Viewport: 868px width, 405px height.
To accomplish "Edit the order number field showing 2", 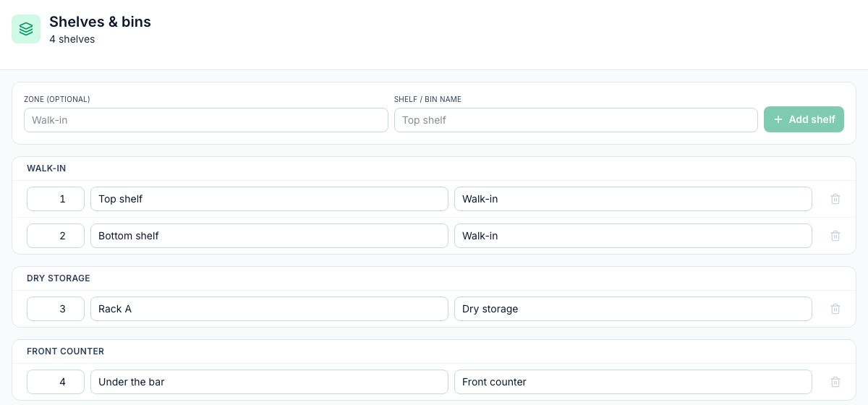I will tap(56, 236).
